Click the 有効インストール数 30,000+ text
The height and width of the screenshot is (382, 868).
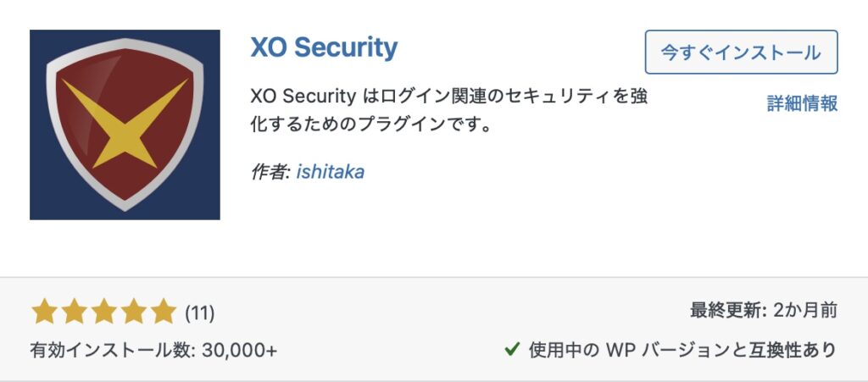tap(153, 349)
